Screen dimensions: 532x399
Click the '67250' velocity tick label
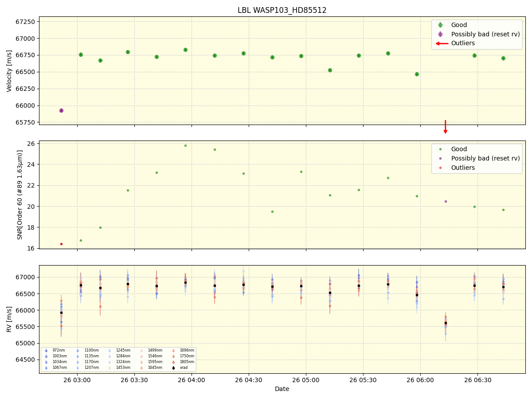(26, 22)
